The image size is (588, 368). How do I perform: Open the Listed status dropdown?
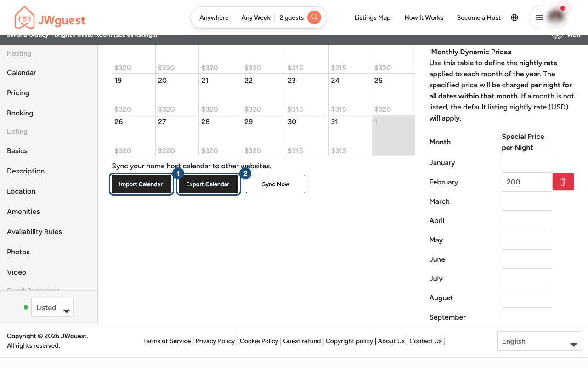[x=52, y=308]
